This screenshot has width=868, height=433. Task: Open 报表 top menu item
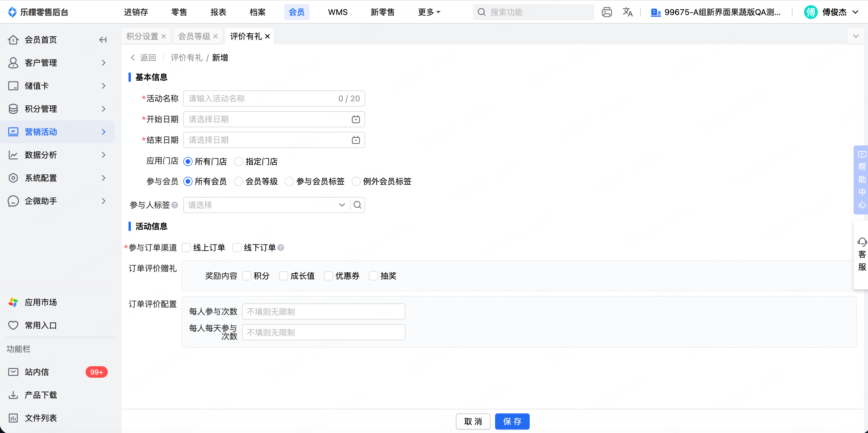point(218,12)
